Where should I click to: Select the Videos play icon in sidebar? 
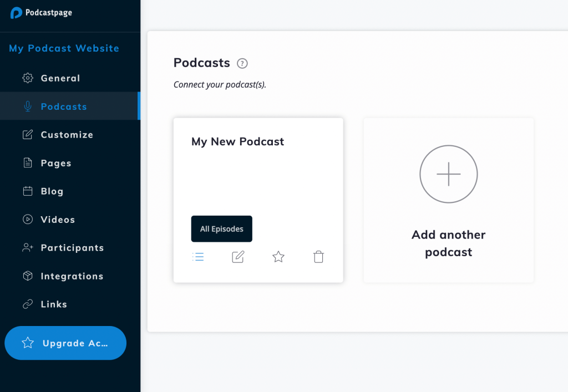point(27,219)
